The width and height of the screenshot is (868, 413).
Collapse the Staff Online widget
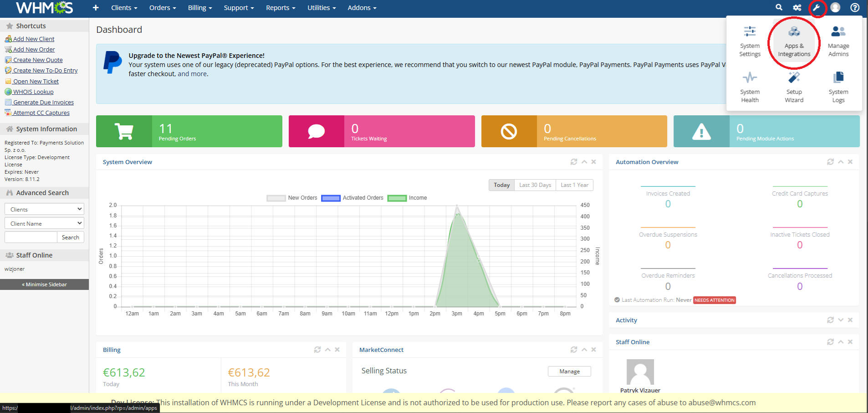coord(841,342)
